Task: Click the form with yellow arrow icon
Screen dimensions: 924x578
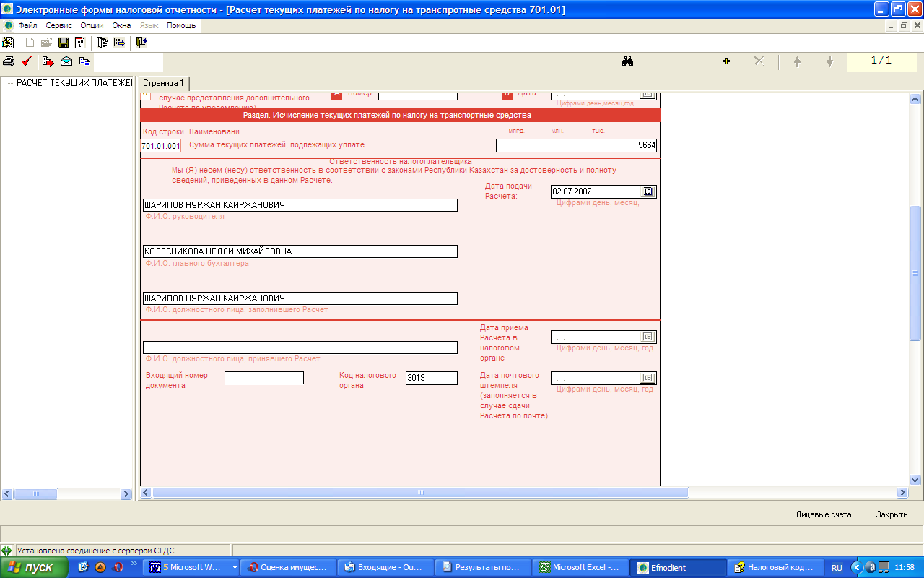Action: pos(119,43)
